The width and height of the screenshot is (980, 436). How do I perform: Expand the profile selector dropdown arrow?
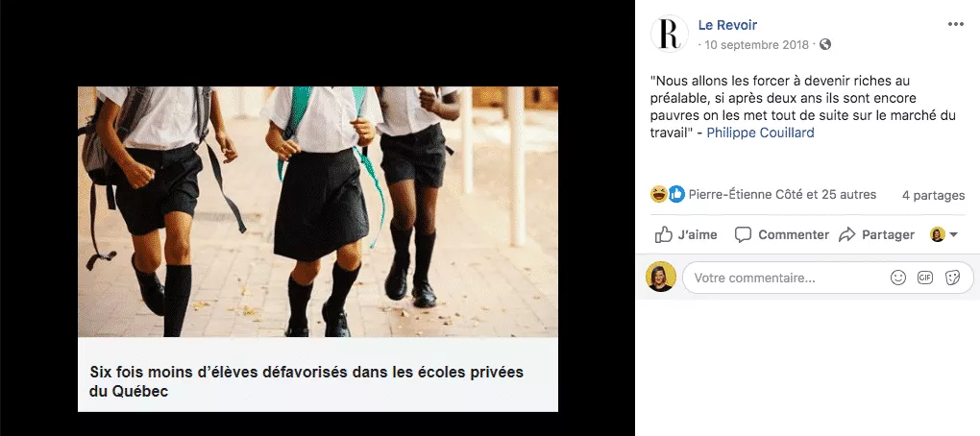pos(953,235)
